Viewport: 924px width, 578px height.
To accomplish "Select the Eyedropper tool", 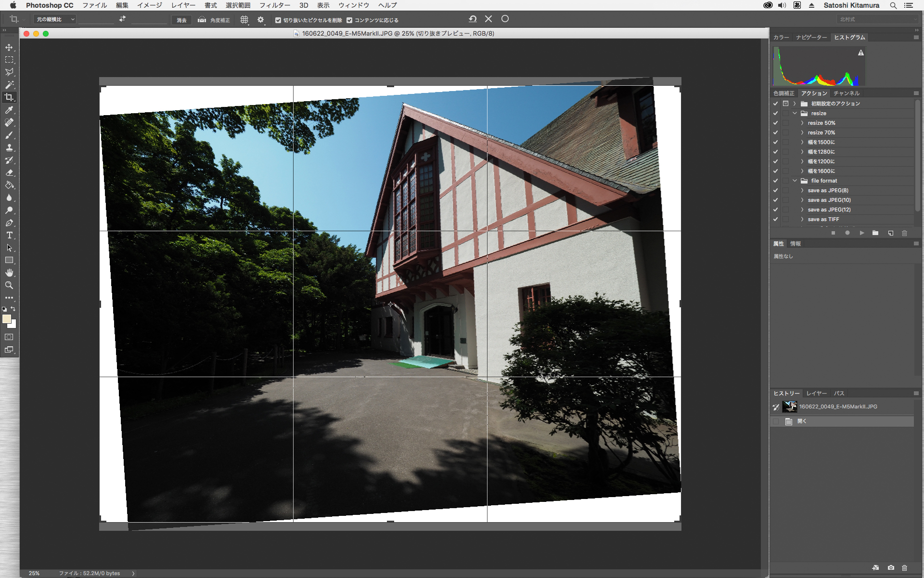I will tap(9, 110).
